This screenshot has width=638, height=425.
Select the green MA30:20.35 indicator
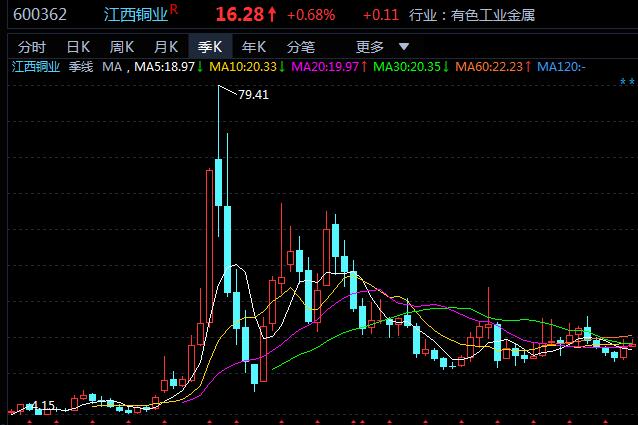tap(407, 67)
